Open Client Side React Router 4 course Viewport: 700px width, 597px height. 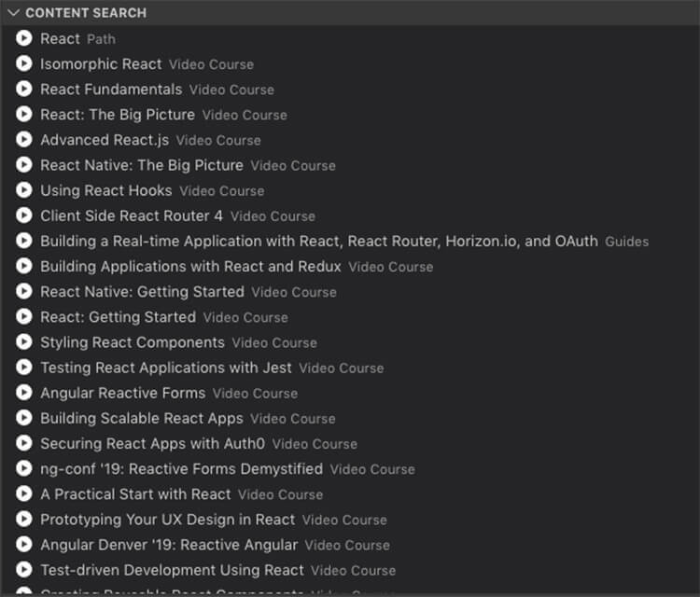pyautogui.click(x=177, y=216)
